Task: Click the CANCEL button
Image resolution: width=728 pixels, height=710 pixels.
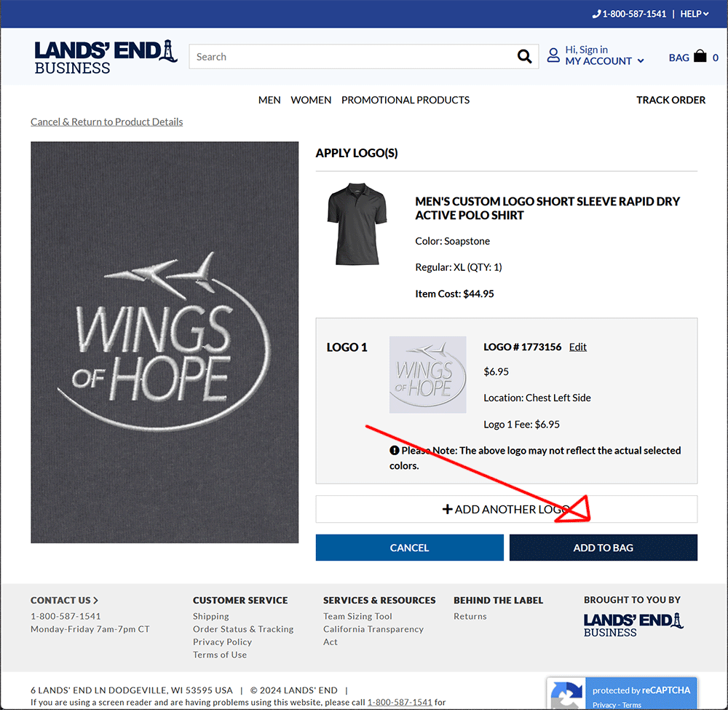Action: 409,548
